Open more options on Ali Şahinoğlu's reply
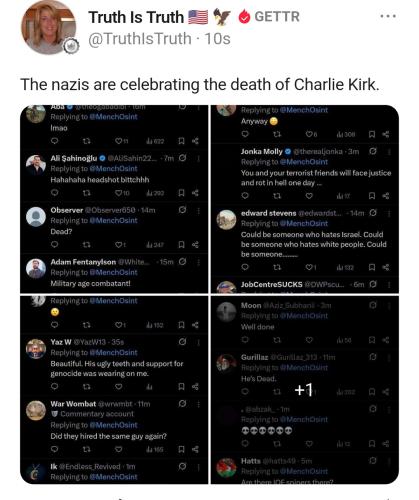The width and height of the screenshot is (419, 500). click(x=198, y=158)
